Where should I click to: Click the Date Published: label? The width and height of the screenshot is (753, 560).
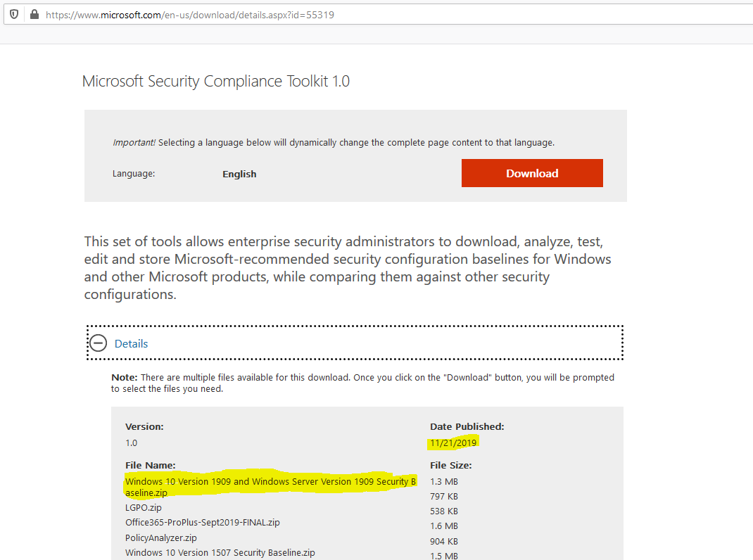pyautogui.click(x=467, y=426)
